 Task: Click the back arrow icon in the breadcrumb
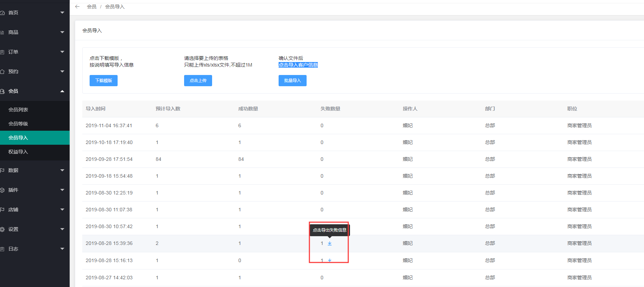[x=77, y=7]
